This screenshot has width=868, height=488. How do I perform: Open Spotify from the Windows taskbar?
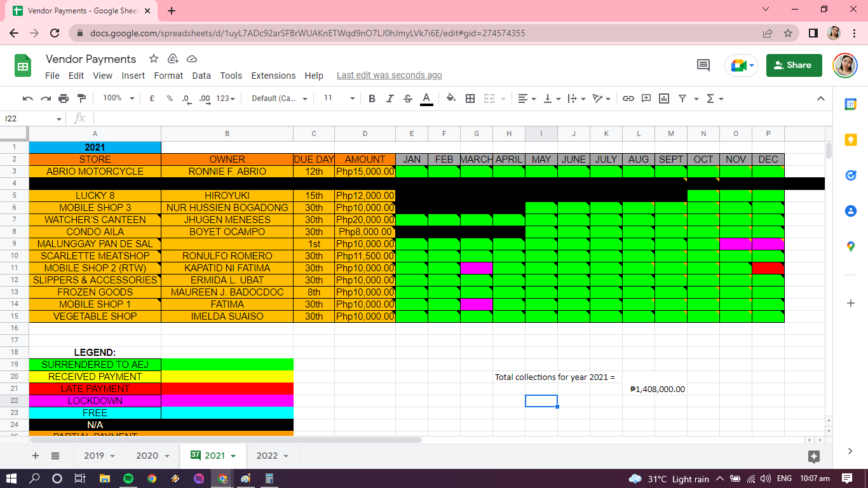click(x=128, y=478)
